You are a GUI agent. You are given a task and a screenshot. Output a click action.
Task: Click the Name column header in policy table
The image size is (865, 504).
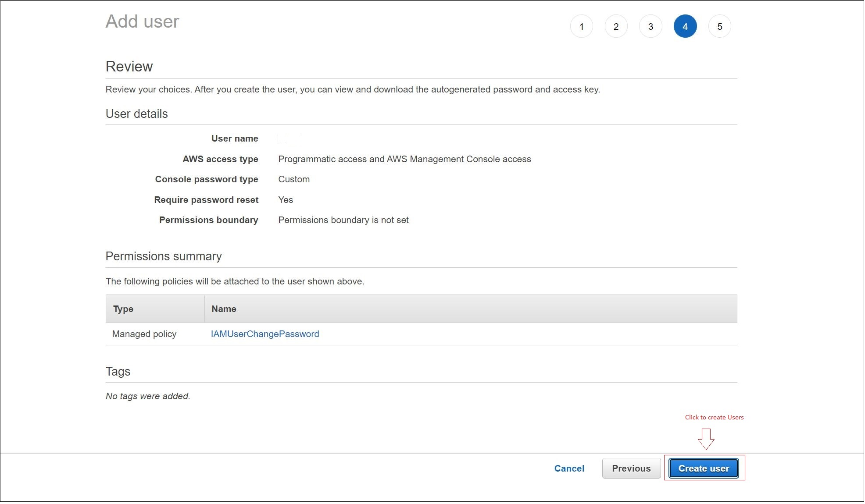[223, 309]
